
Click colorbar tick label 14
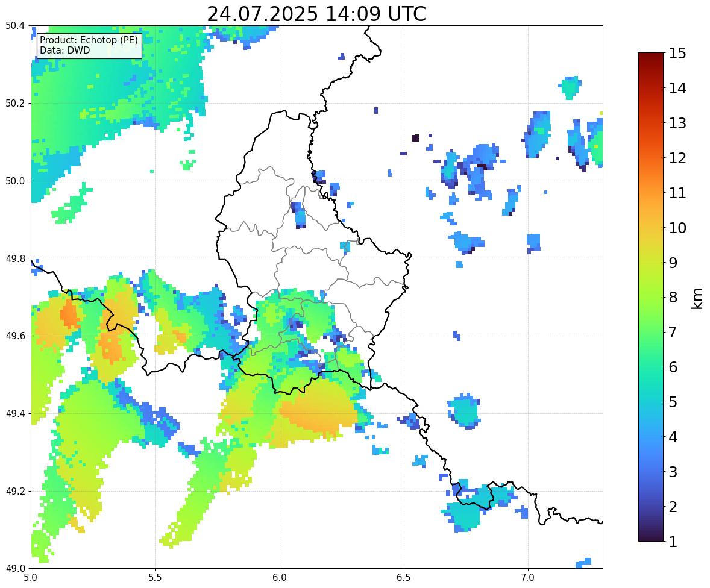click(677, 89)
